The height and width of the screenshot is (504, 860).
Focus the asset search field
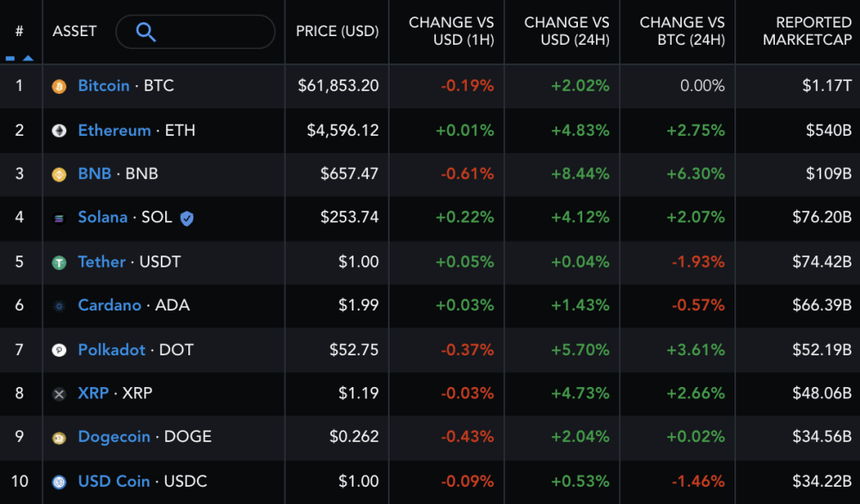click(195, 32)
